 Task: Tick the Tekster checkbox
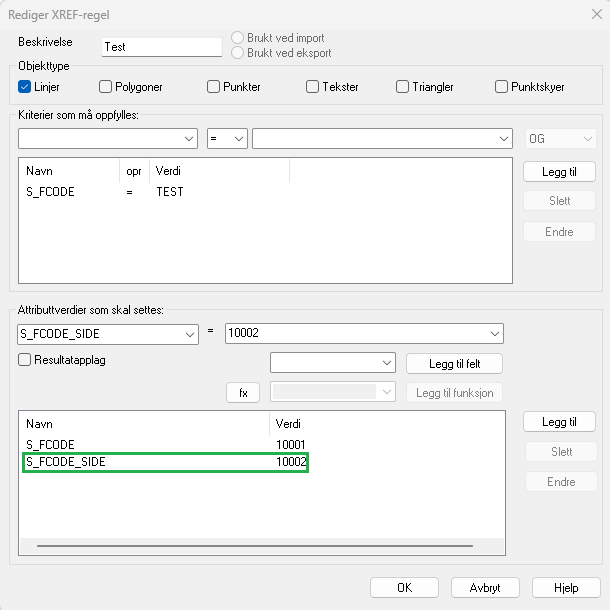(x=312, y=87)
